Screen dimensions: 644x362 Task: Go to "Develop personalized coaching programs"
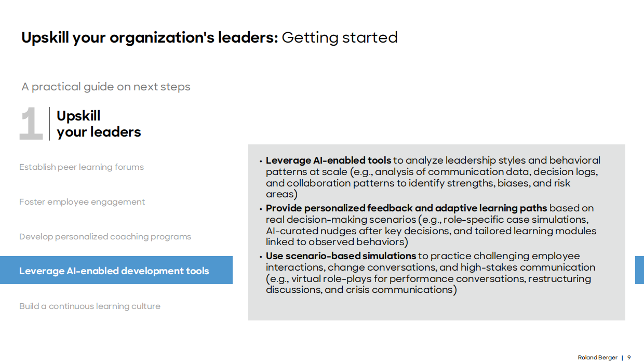coord(105,237)
